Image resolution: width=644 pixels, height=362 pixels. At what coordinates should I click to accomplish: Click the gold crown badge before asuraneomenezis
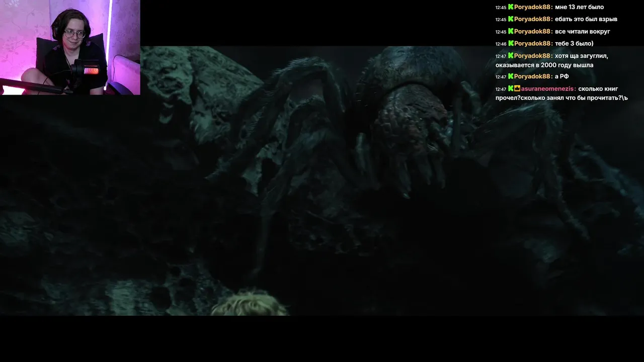tap(517, 88)
